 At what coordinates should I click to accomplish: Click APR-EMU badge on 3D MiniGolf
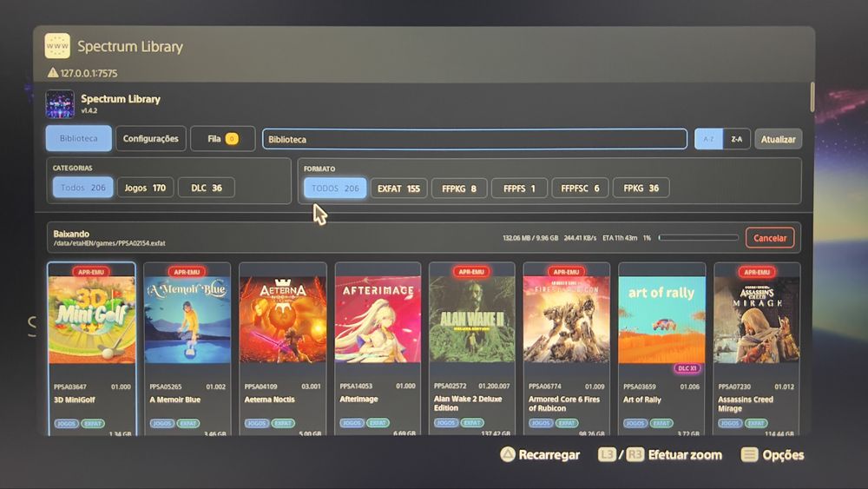(91, 272)
